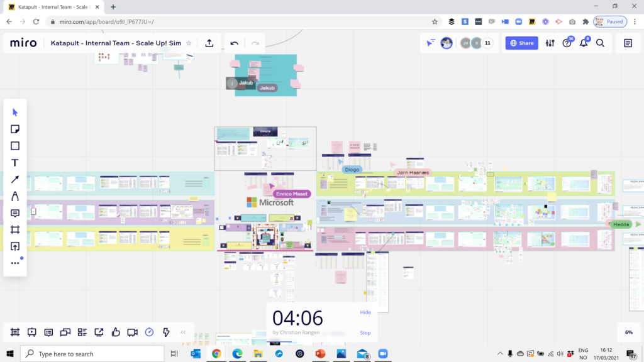
Task: Select the sticky note tool
Action: click(15, 129)
